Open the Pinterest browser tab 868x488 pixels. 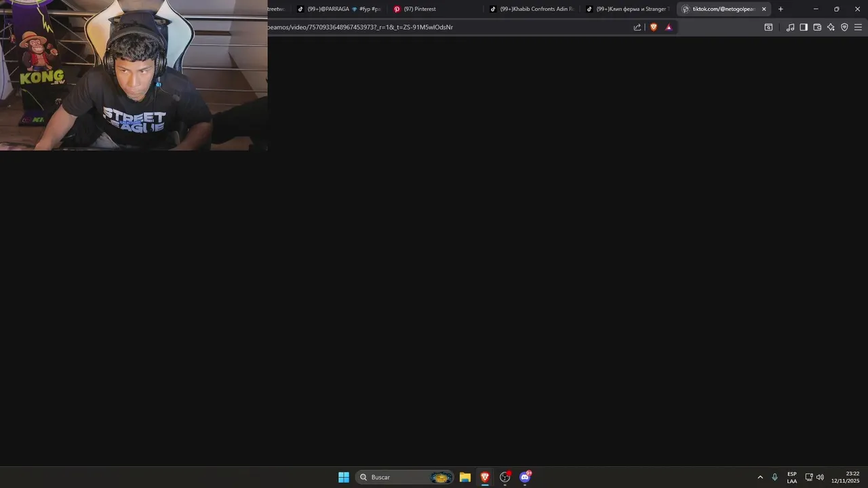click(x=436, y=9)
